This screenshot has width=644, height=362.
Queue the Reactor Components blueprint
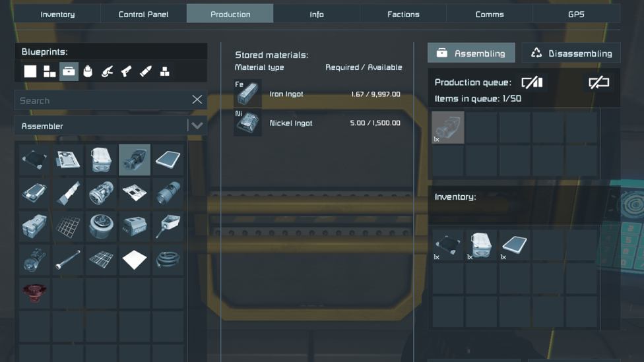tap(34, 259)
